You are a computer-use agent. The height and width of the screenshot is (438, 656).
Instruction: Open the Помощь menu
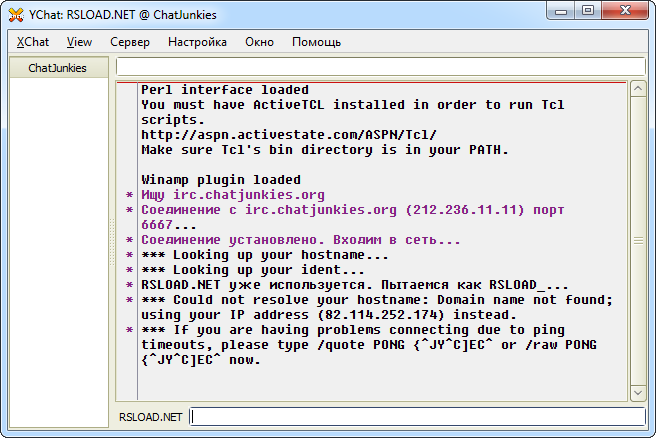coord(316,42)
